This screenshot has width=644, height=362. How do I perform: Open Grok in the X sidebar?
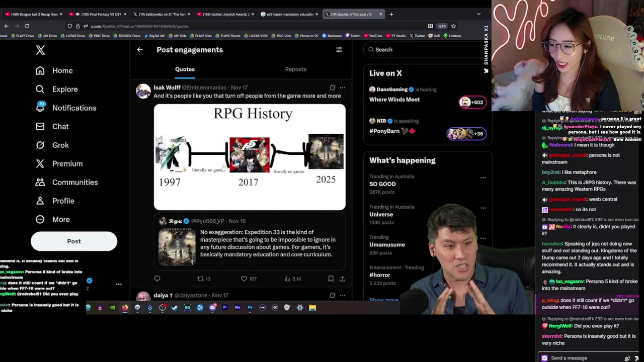pos(52,145)
